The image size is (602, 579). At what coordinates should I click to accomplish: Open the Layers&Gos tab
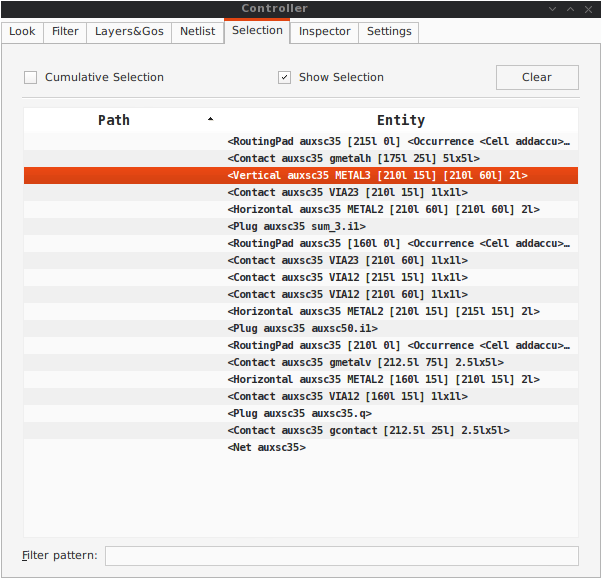(129, 31)
